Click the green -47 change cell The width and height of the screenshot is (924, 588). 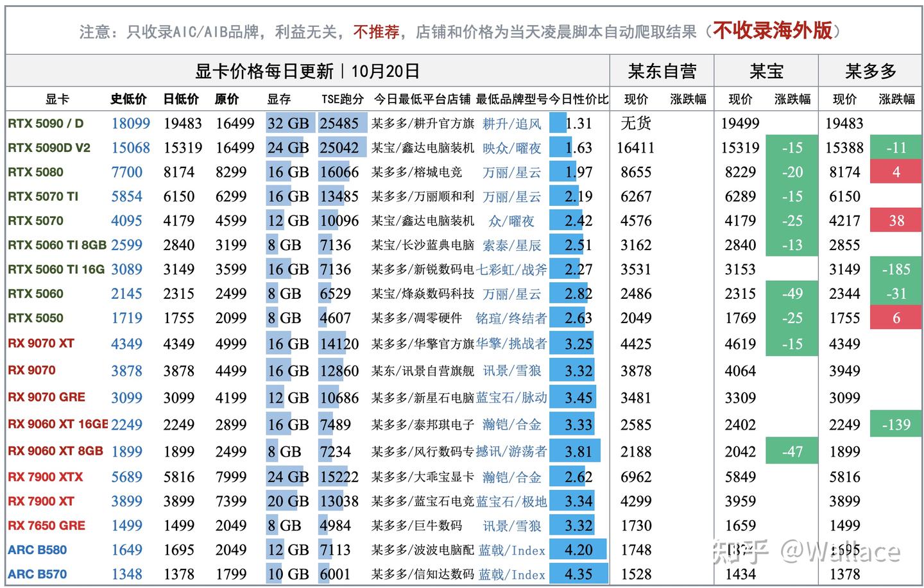tap(792, 451)
